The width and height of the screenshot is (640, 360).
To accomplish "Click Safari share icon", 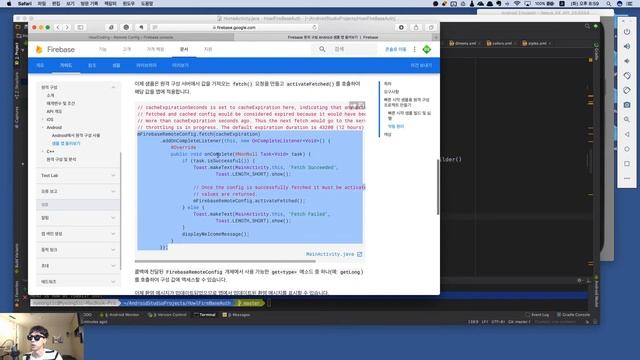I will click(x=416, y=27).
